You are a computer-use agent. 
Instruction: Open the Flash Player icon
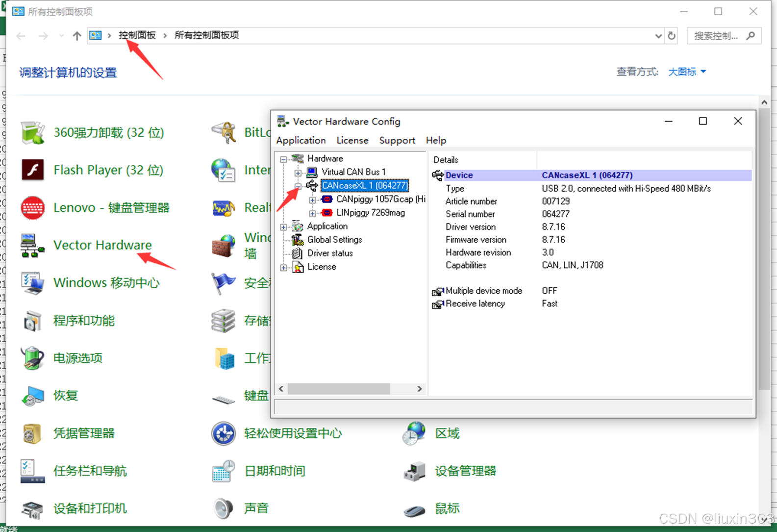[x=33, y=170]
